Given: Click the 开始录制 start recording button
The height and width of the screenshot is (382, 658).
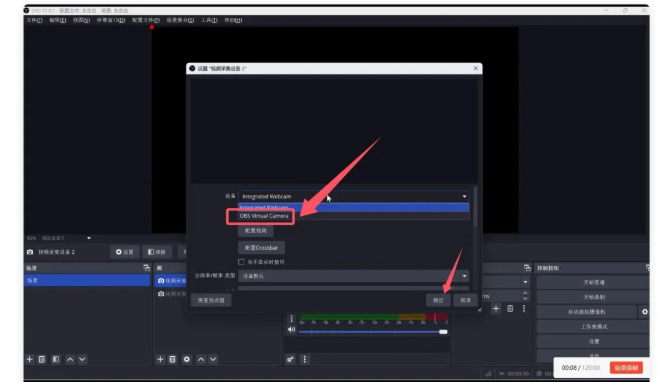Looking at the screenshot, I should point(594,297).
